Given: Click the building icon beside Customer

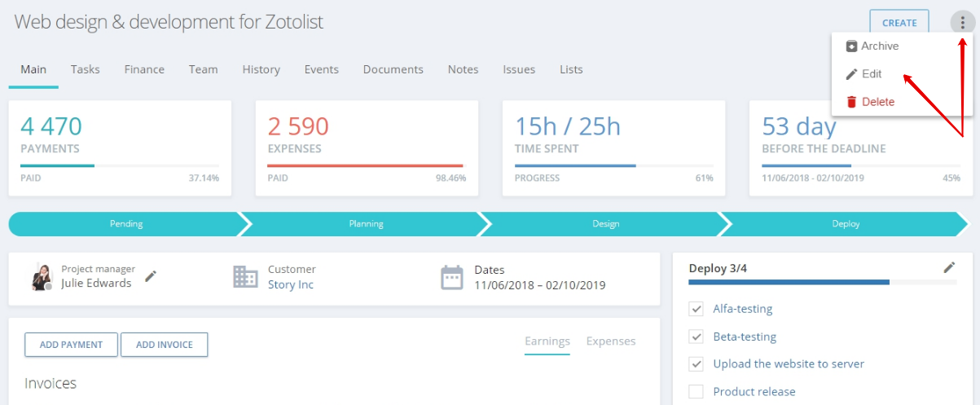Looking at the screenshot, I should (245, 277).
